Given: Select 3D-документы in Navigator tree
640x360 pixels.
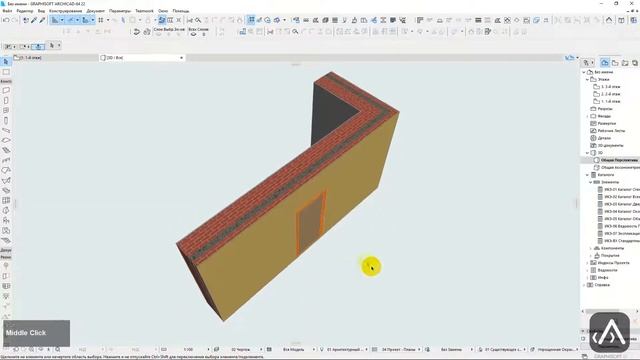Looking at the screenshot, I should 611,145.
